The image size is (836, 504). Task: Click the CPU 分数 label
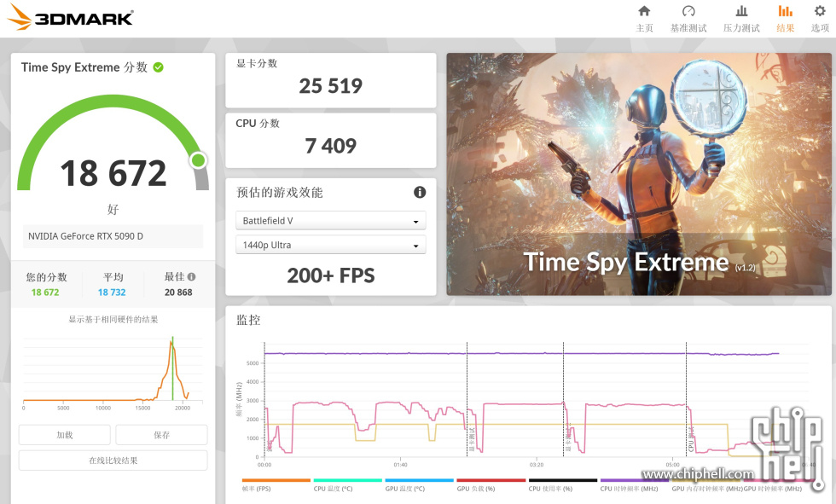click(258, 123)
